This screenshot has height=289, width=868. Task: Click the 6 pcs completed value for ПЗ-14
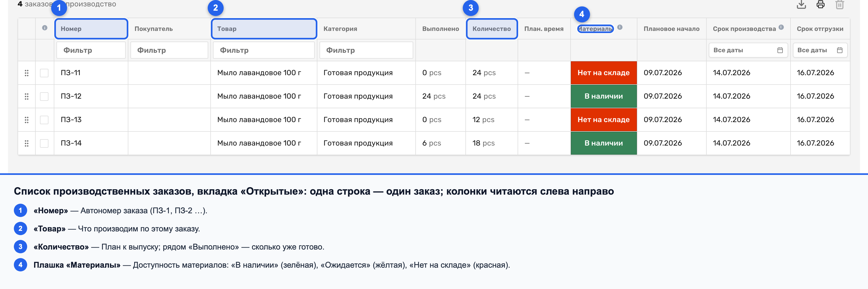click(432, 143)
